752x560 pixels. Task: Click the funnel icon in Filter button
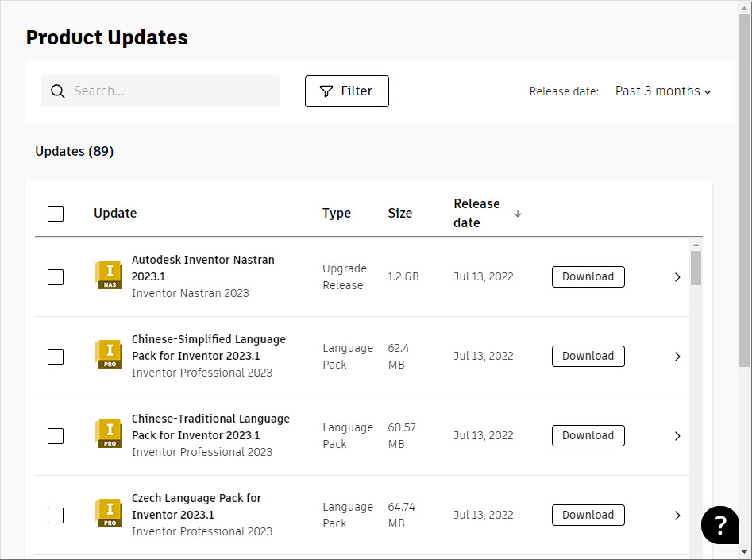(326, 91)
